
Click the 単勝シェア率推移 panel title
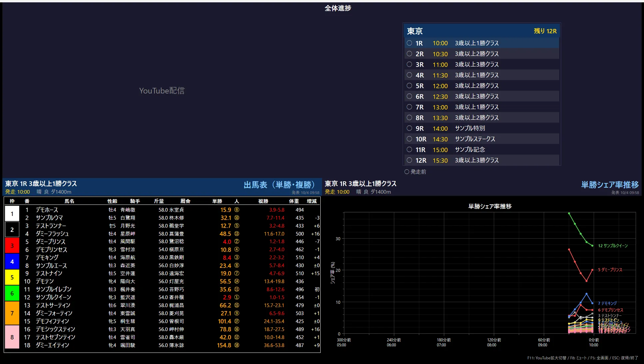click(x=610, y=185)
